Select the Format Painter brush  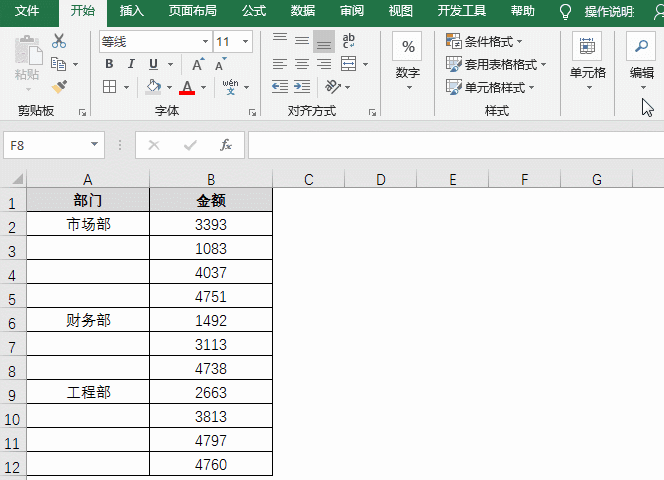coord(59,87)
